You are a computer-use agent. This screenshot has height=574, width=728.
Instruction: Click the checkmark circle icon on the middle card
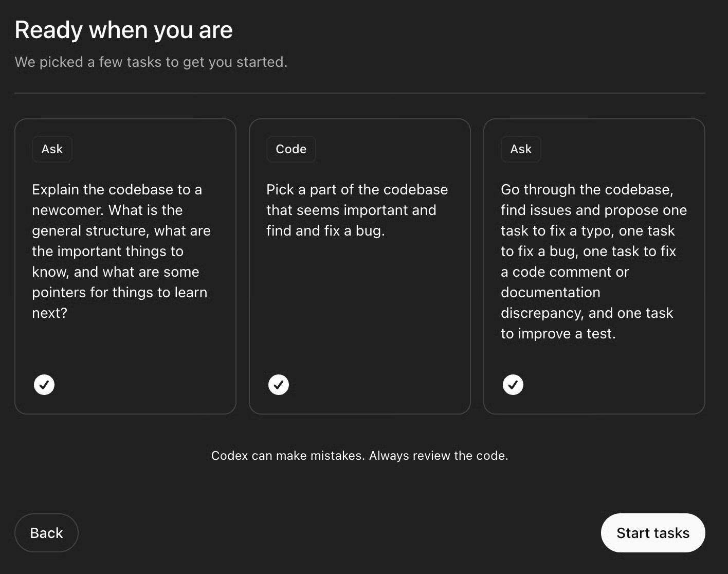pyautogui.click(x=279, y=384)
